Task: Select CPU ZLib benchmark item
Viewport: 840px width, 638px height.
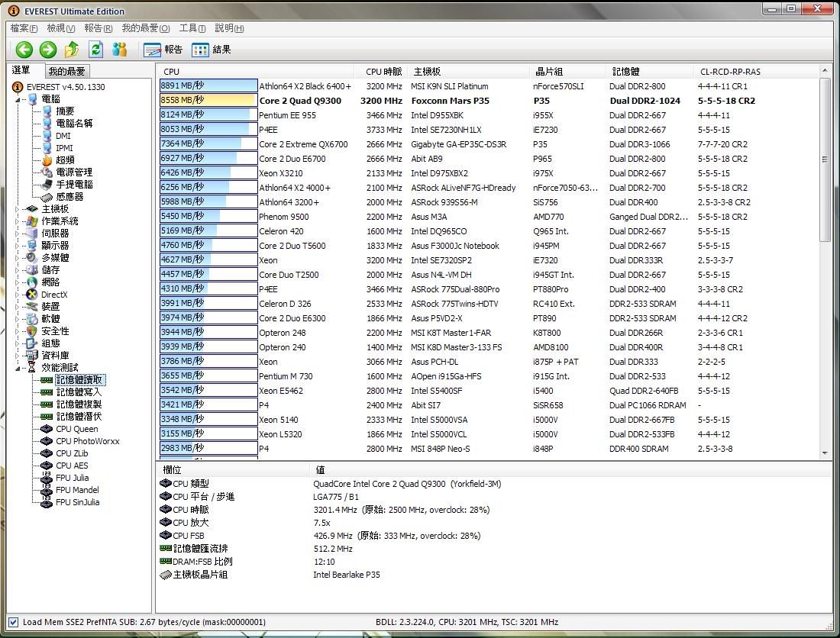Action: 72,453
